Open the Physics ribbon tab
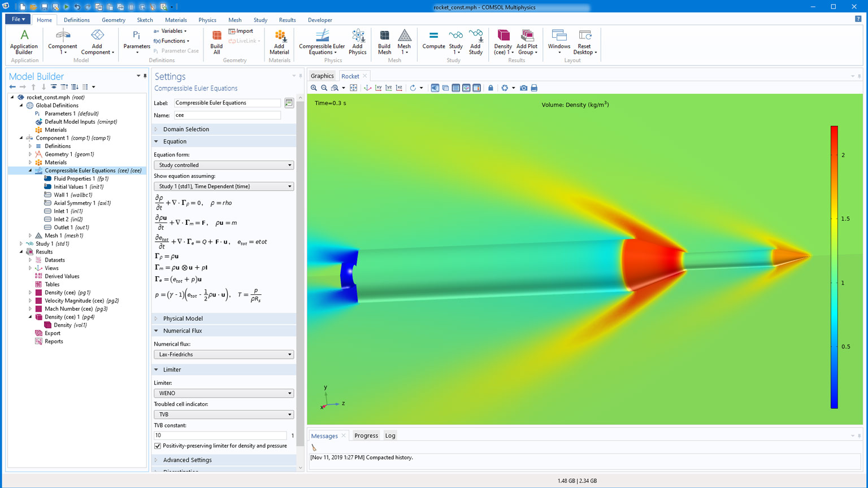868x488 pixels. [207, 20]
